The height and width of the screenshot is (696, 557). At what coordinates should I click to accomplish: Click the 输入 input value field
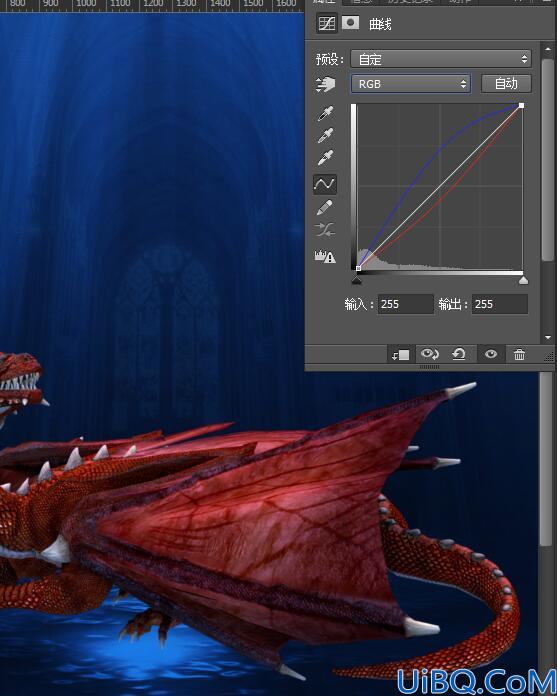click(405, 304)
